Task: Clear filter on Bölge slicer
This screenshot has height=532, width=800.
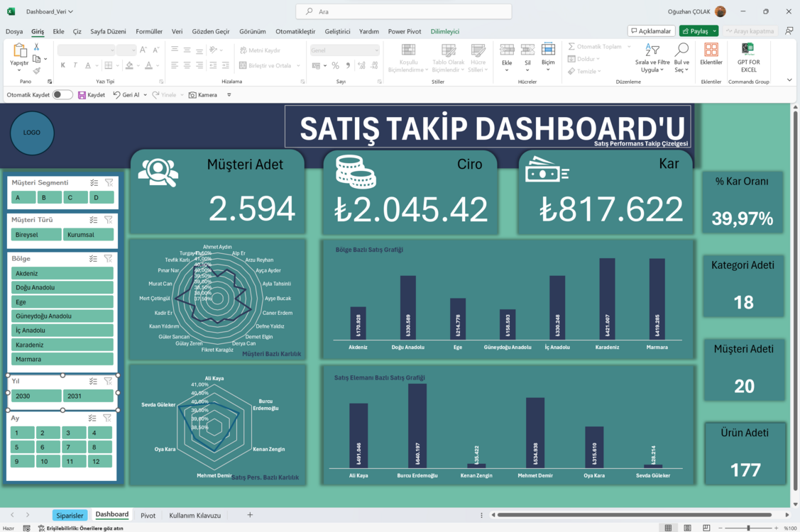Action: coord(108,259)
